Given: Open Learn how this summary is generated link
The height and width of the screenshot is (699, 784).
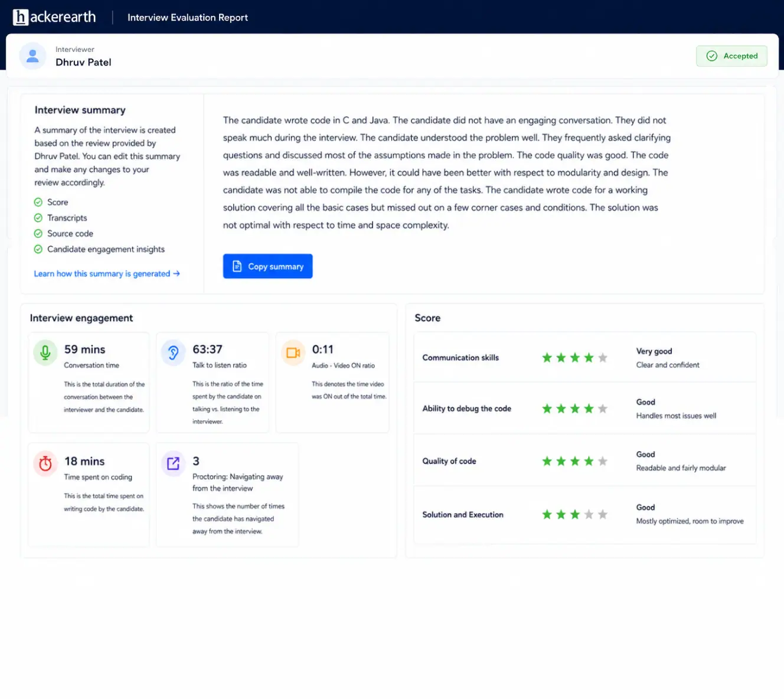Looking at the screenshot, I should point(107,274).
